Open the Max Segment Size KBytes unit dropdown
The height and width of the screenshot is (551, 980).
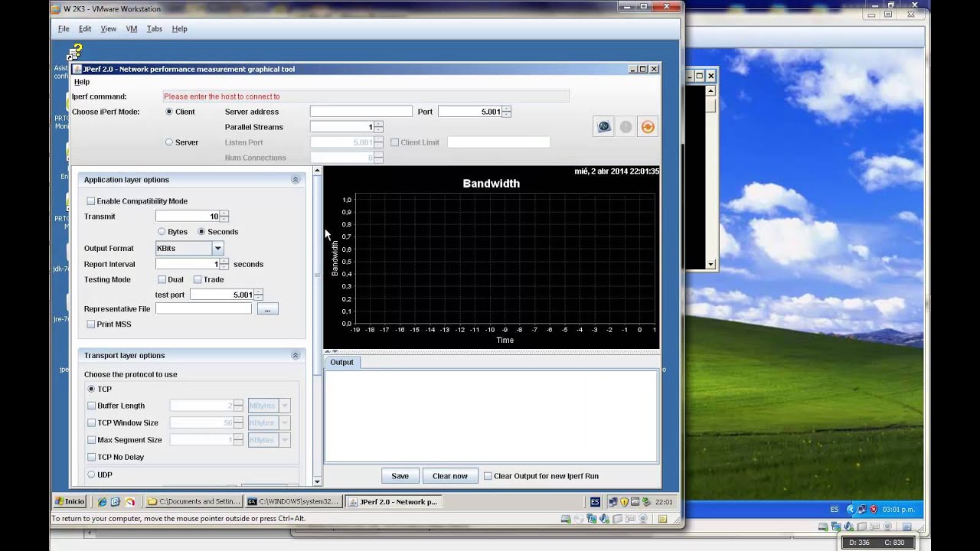[x=284, y=440]
